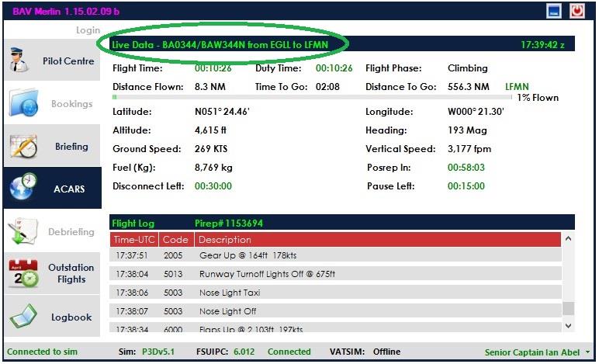The image size is (599, 364).
Task: Open the Logbook book icon
Action: point(23,316)
